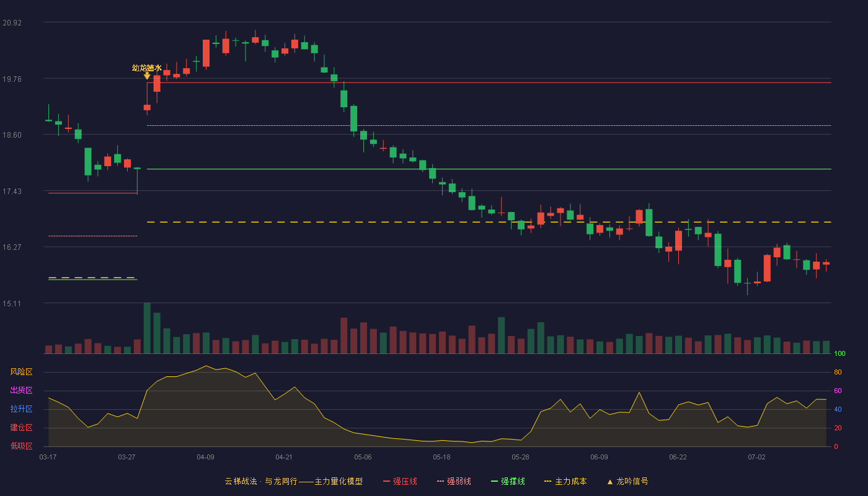Click the 05-18 date label
This screenshot has height=496, width=868.
441,457
